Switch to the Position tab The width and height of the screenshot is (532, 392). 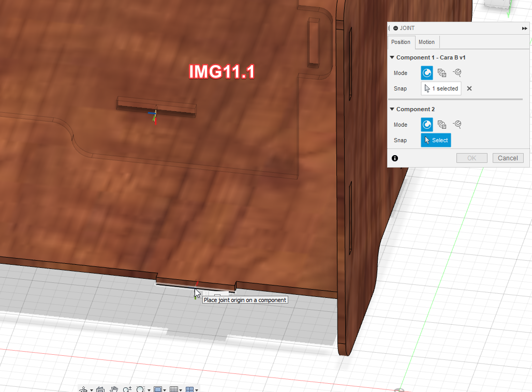[x=401, y=42]
